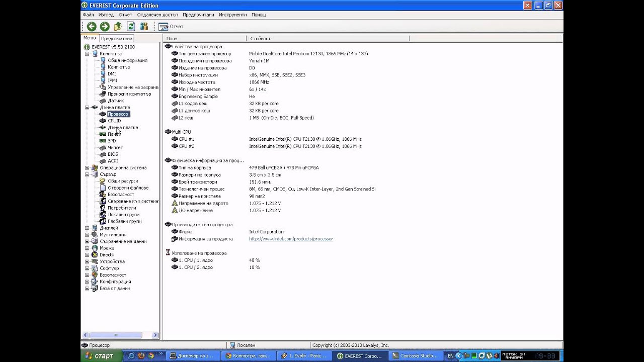Collapse the Сървър tree node
644x362 pixels.
point(87,174)
